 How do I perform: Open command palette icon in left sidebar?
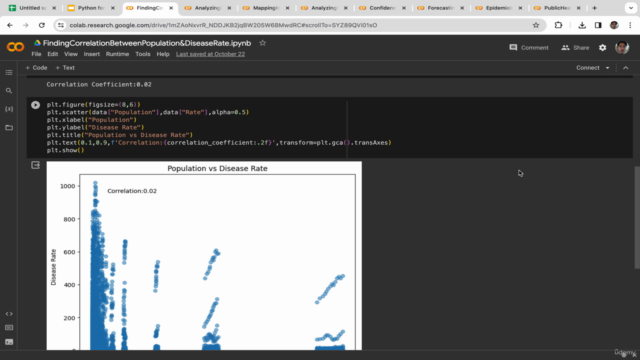(9, 328)
